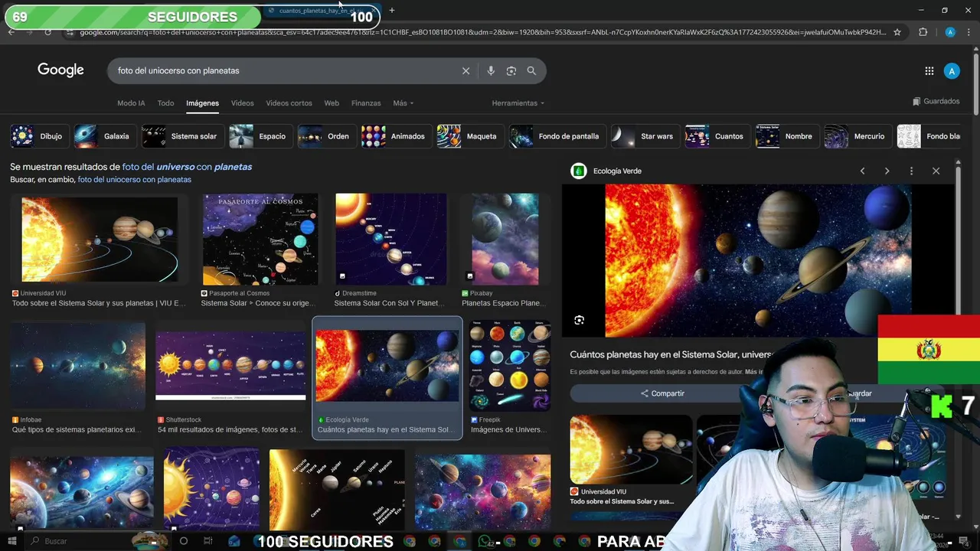This screenshot has width=980, height=551.
Task: Expand the Más dropdown
Action: 403,103
